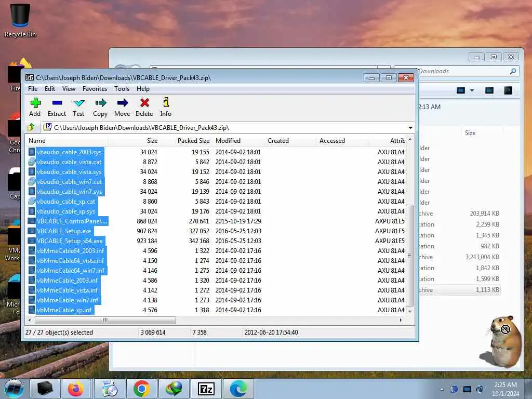
Task: Click the search magnifier in Explorer window
Action: pos(513,71)
